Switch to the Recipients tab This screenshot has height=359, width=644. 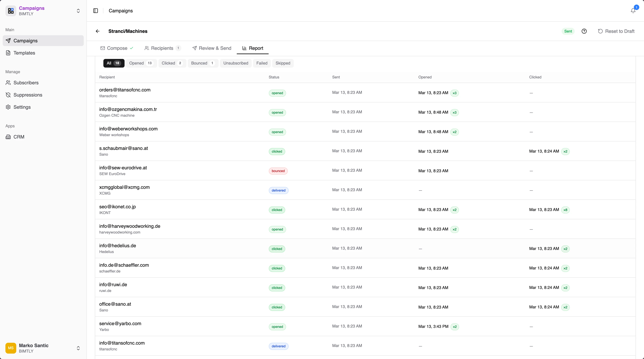point(162,48)
